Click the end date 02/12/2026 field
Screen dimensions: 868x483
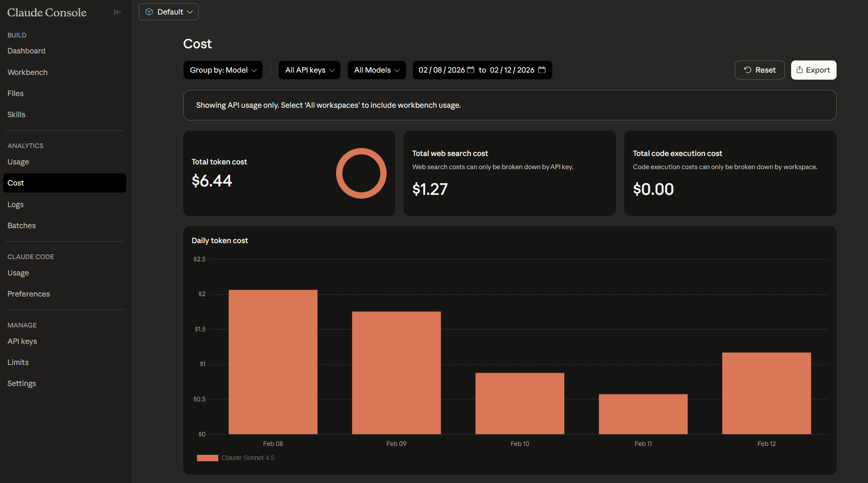512,70
